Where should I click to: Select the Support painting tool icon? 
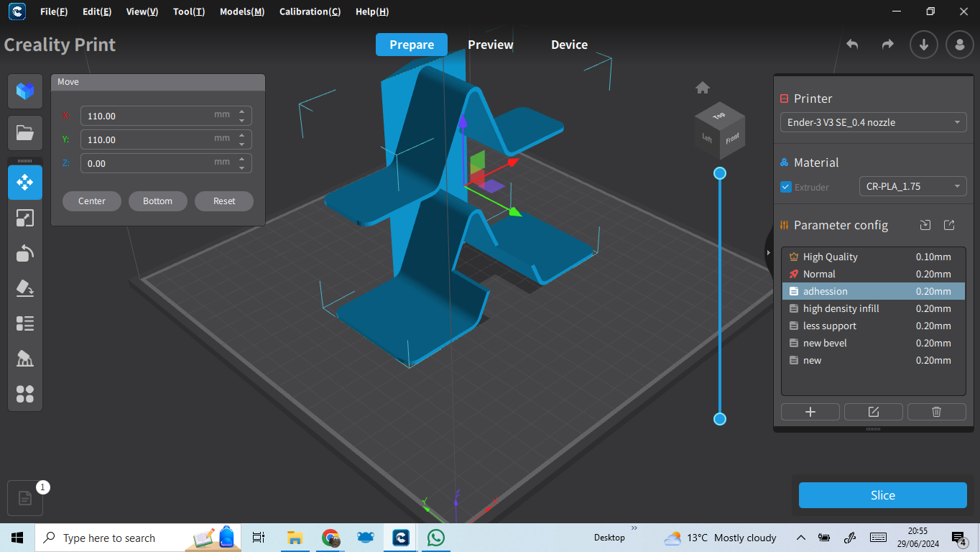click(25, 359)
